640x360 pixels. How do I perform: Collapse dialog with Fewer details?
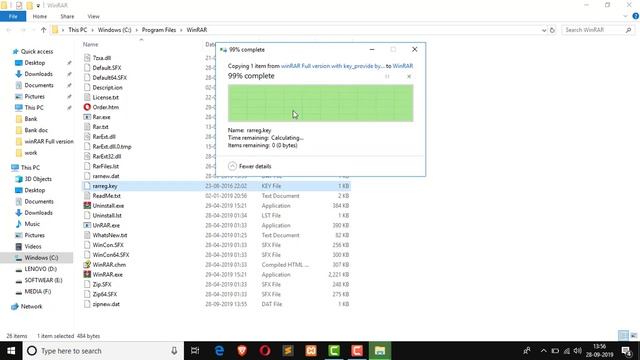249,166
